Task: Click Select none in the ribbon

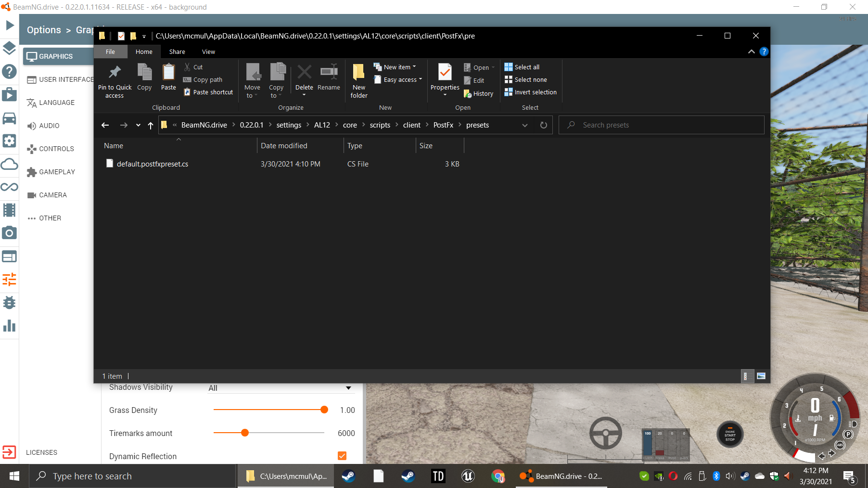Action: click(x=526, y=79)
